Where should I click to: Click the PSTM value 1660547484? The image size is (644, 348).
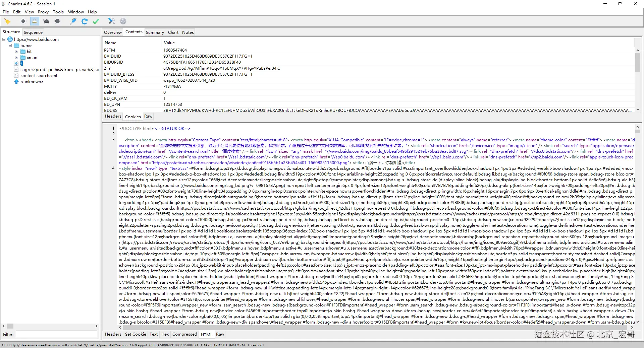[175, 50]
